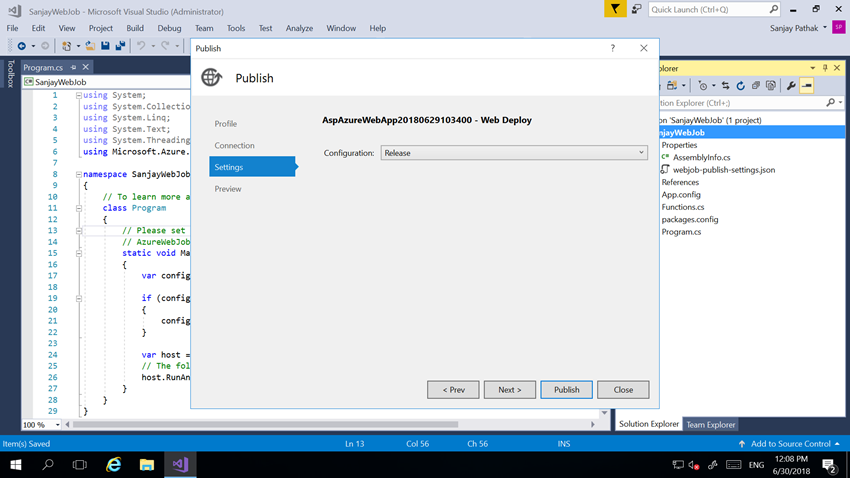Open the Windows Start menu
The width and height of the screenshot is (850, 478).
tap(16, 464)
